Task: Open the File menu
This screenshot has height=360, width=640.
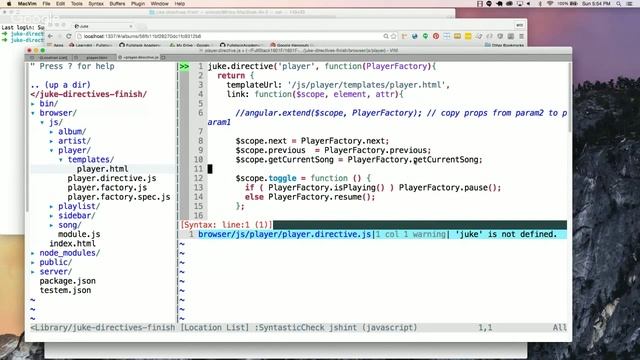Action: pos(47,4)
